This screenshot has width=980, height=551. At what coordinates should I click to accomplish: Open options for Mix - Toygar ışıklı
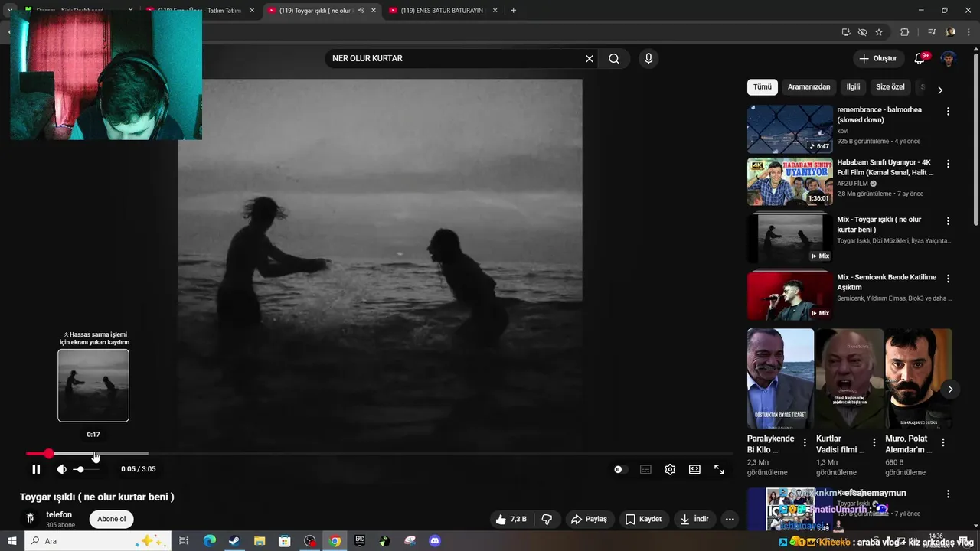948,220
